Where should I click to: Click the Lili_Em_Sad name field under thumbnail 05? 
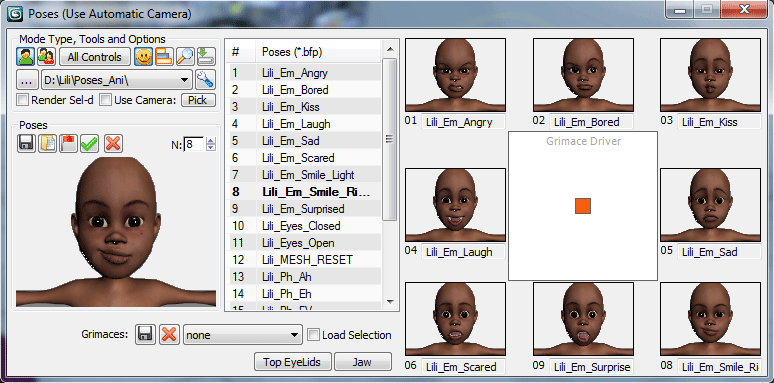pyautogui.click(x=719, y=252)
